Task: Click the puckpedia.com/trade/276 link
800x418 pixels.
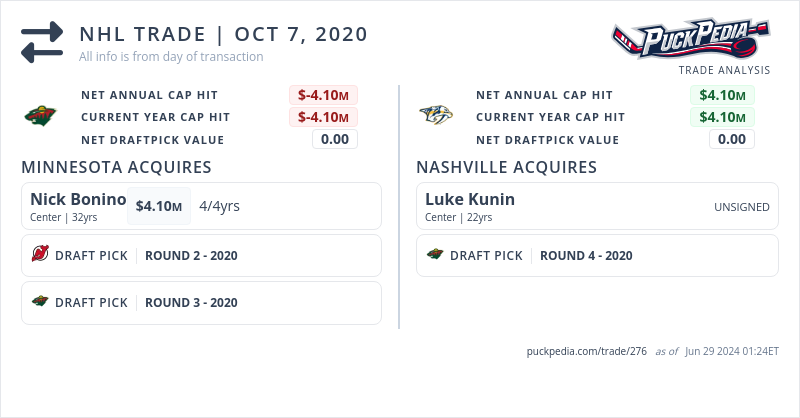Action: (586, 352)
